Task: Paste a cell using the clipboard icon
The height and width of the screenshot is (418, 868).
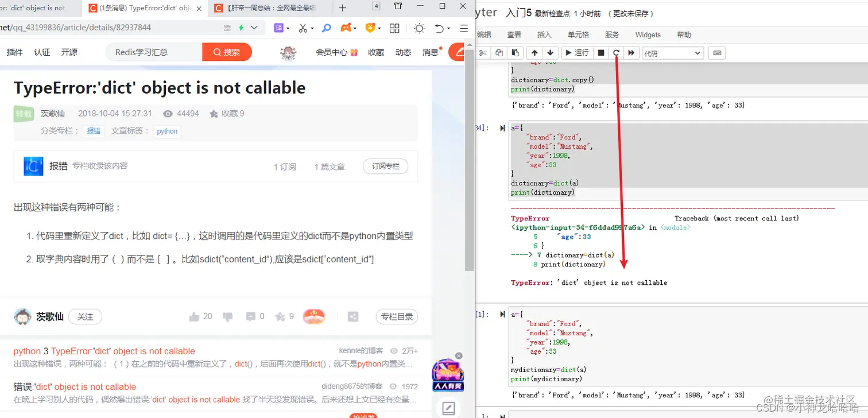Action: pyautogui.click(x=515, y=52)
